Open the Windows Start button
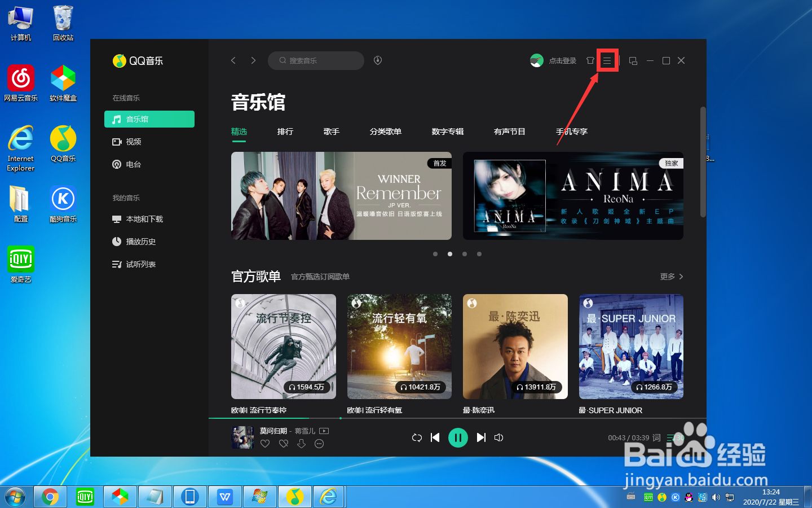 [15, 497]
